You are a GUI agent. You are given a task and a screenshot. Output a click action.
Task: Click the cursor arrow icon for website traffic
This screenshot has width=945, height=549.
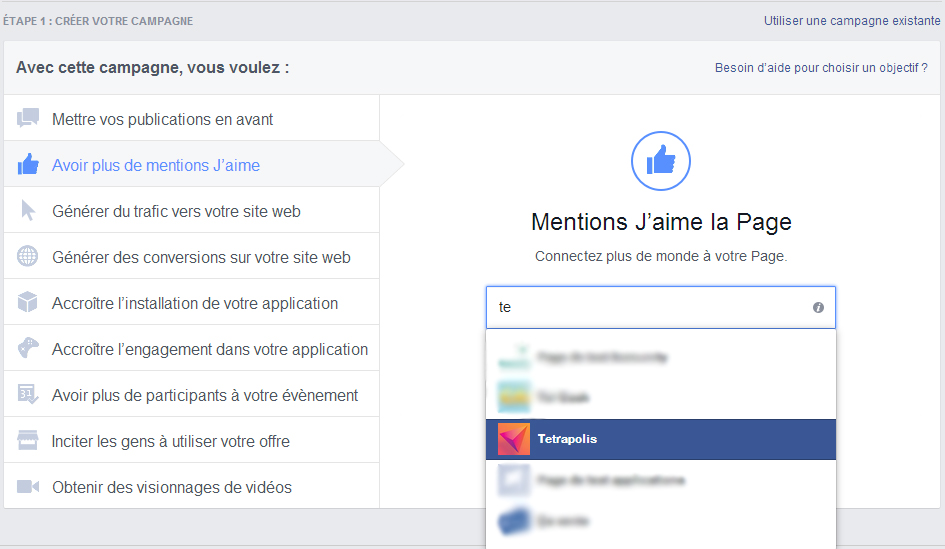point(28,210)
